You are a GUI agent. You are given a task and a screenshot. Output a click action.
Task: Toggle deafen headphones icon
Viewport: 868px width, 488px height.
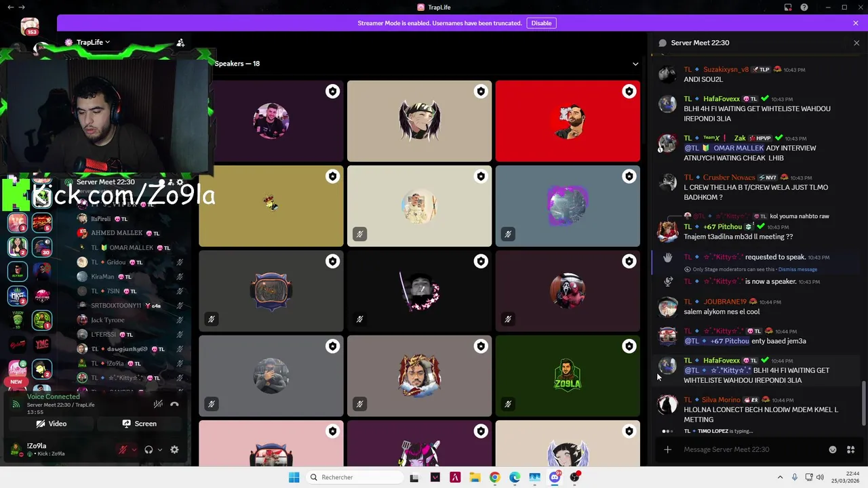(149, 449)
